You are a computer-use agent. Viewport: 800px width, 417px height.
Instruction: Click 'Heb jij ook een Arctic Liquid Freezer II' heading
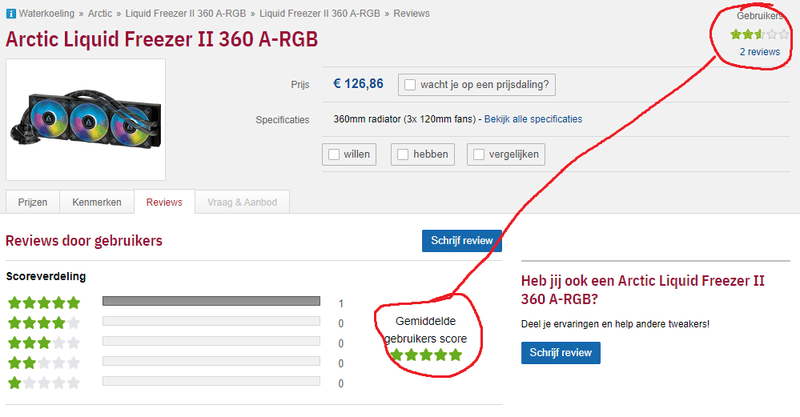(643, 289)
